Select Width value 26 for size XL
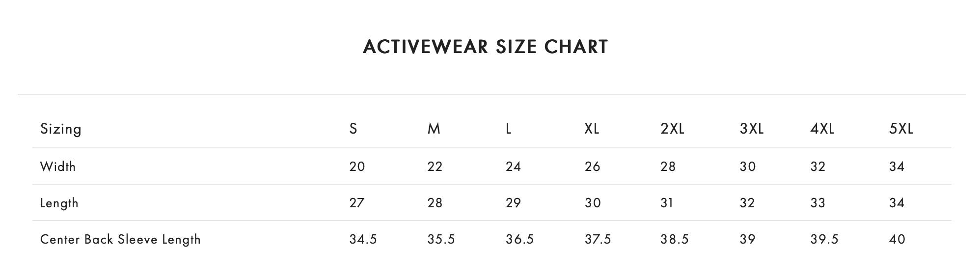This screenshot has width=980, height=279. pos(592,167)
